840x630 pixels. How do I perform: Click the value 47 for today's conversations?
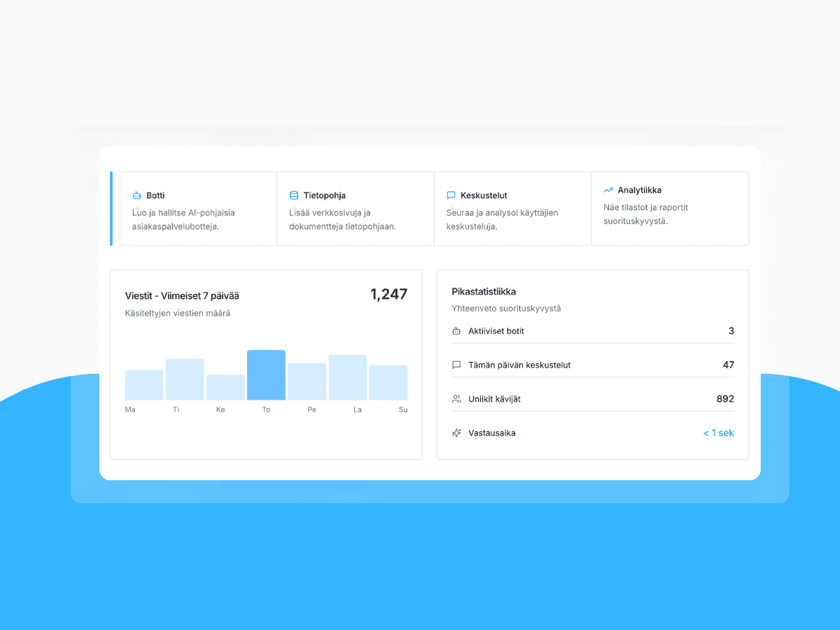point(729,365)
